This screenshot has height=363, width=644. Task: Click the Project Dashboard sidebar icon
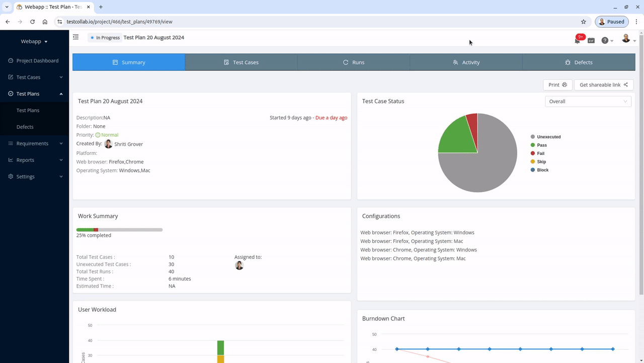coord(11,60)
